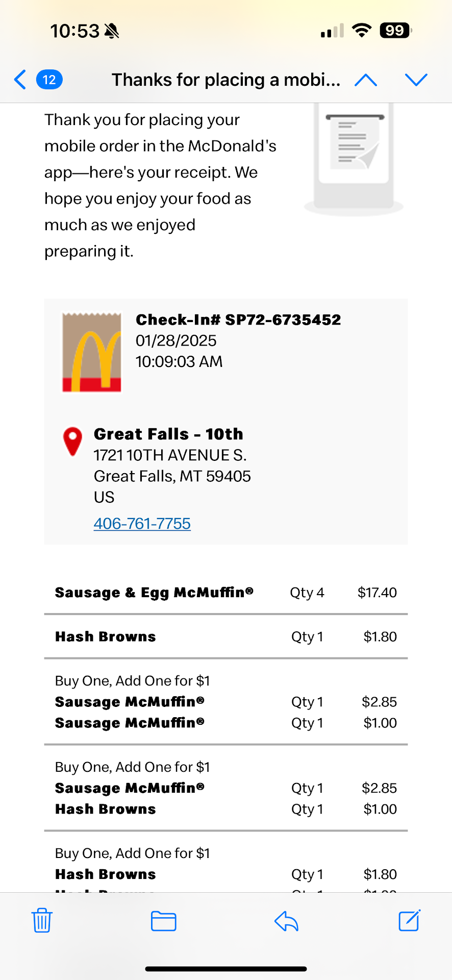Tap the 12 unread messages badge
Screen dimensions: 452x980
click(49, 80)
